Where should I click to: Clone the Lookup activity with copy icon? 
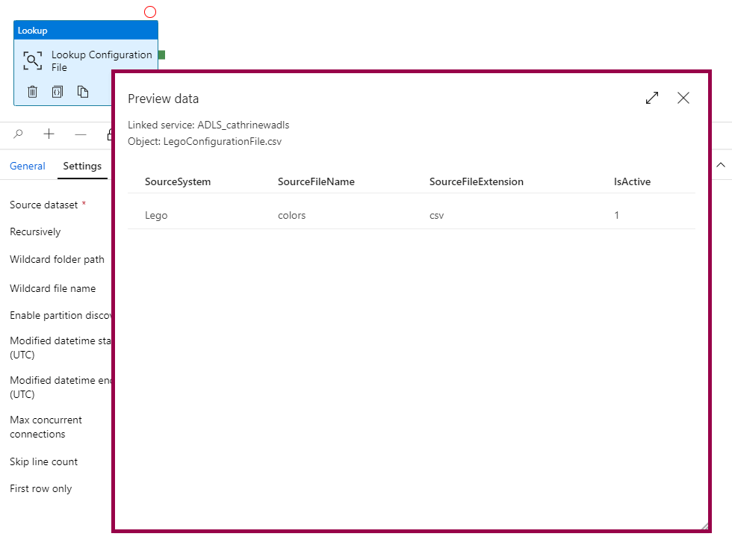(83, 92)
